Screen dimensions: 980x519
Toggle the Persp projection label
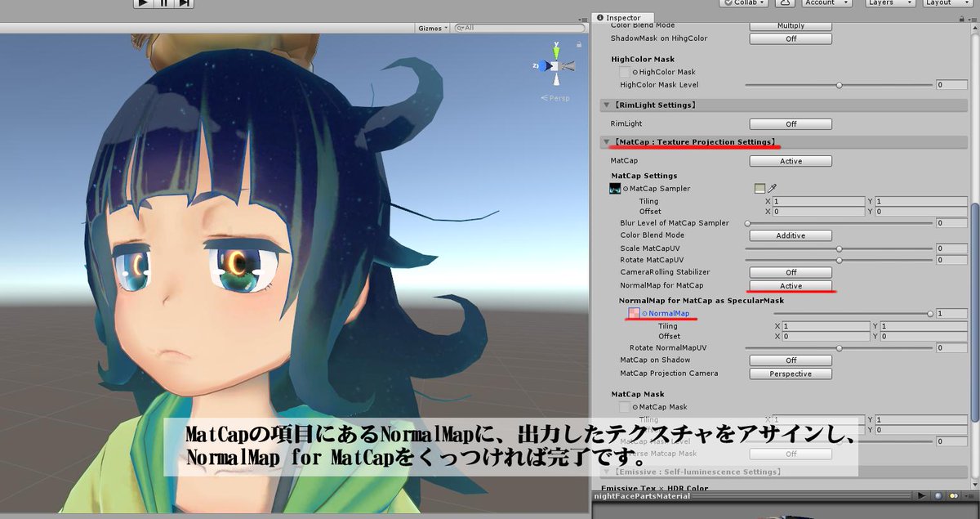coord(555,98)
